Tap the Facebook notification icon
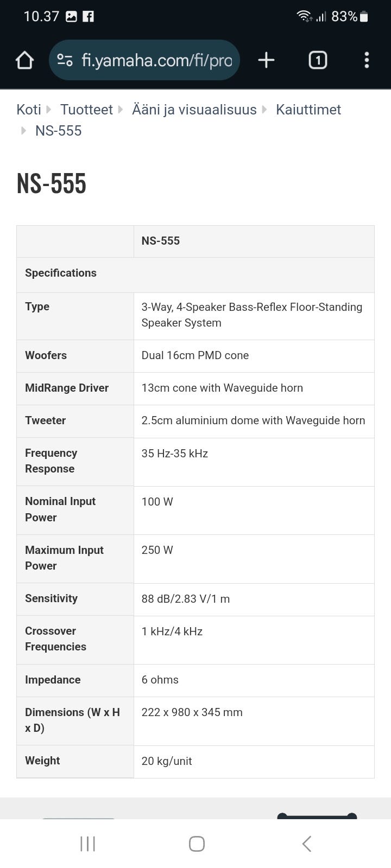Screen dimensions: 391x868 tap(88, 17)
